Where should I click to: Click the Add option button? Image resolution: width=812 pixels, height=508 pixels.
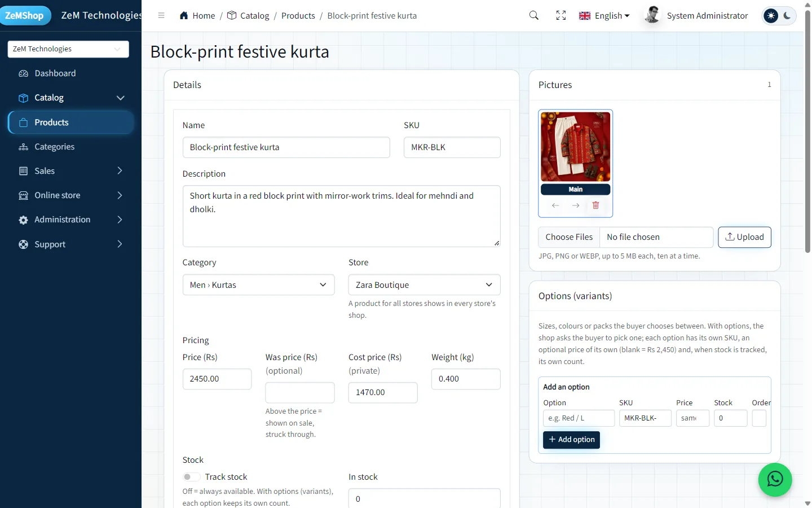[x=571, y=440]
